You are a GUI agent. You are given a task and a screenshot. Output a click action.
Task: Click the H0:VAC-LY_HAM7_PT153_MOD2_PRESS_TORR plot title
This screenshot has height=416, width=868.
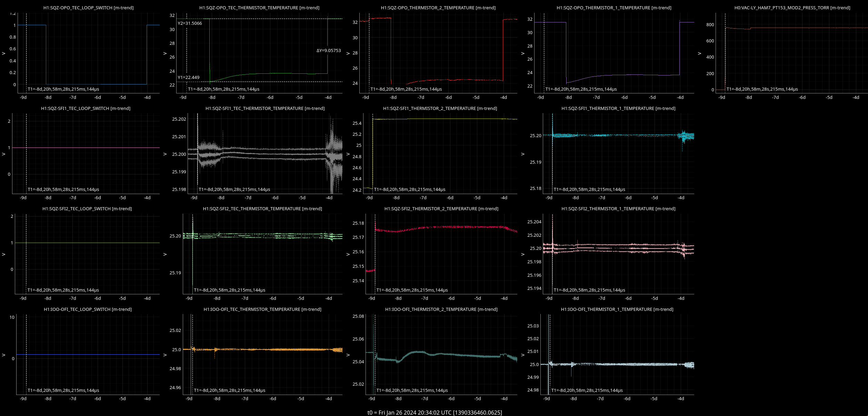pyautogui.click(x=792, y=8)
